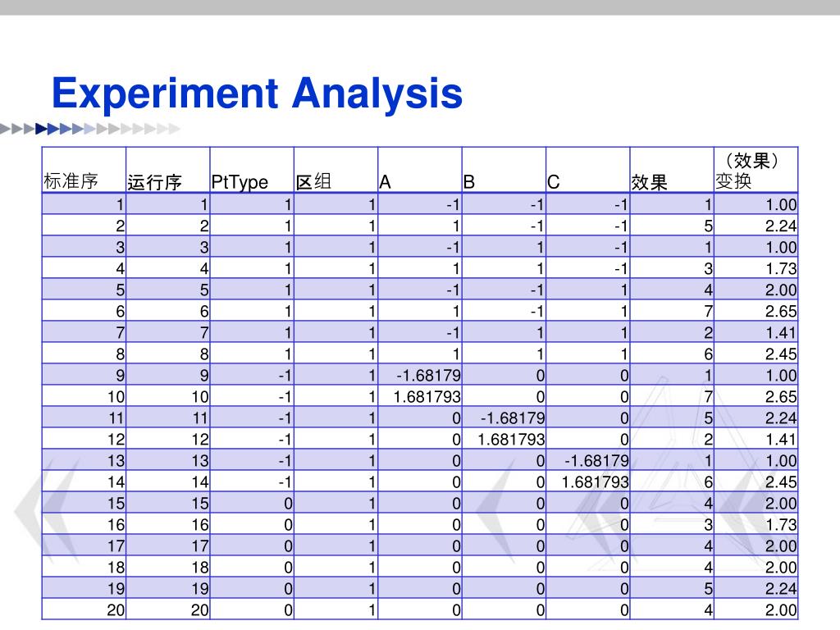The width and height of the screenshot is (840, 630).
Task: Click the 2.65 value in row 10
Action: (x=781, y=397)
